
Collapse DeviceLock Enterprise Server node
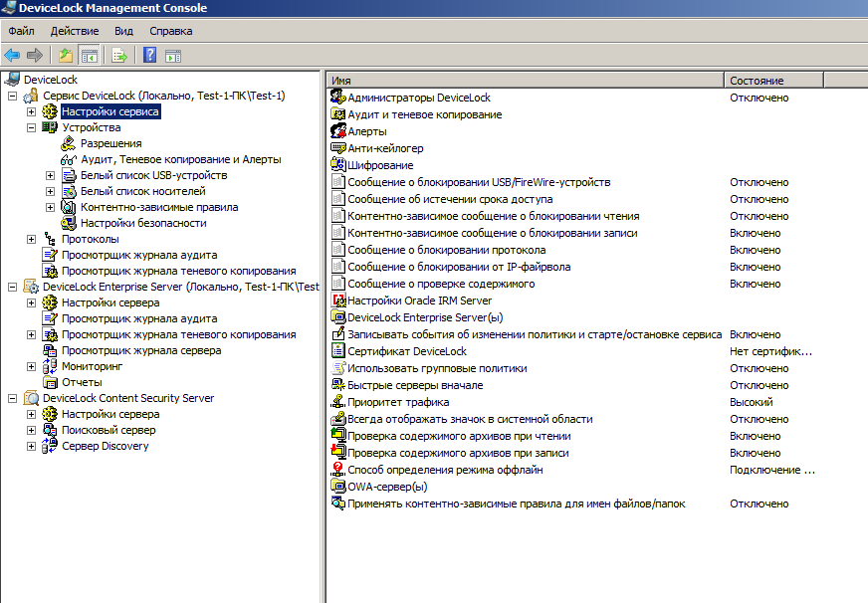click(x=12, y=287)
